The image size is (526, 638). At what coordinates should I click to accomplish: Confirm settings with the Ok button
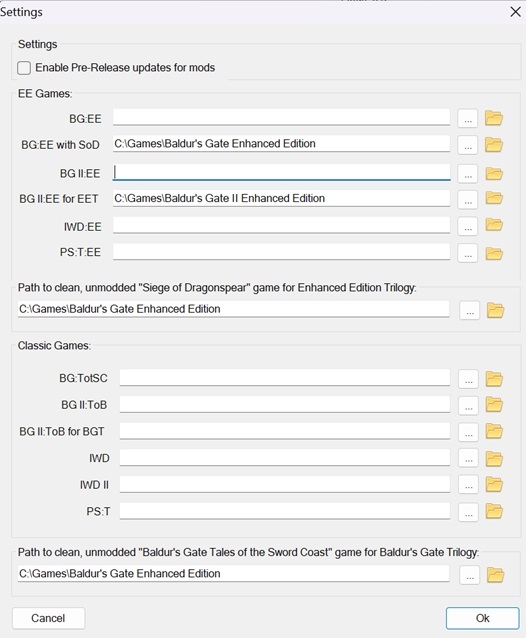coord(482,618)
